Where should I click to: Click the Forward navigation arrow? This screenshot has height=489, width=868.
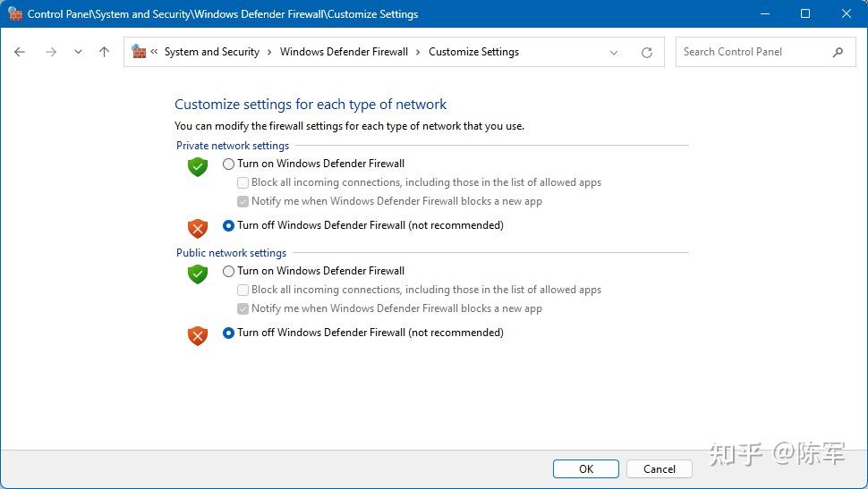pos(51,52)
